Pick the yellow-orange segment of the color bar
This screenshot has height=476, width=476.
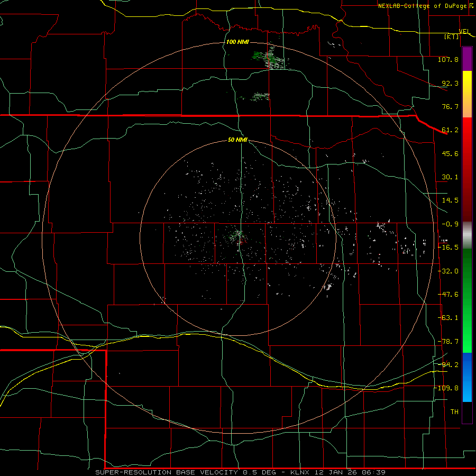point(467,94)
